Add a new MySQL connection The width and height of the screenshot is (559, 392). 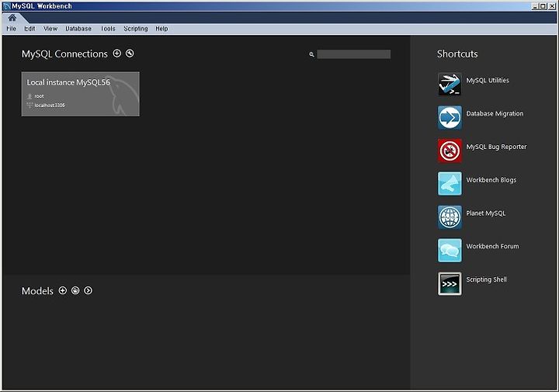pos(117,54)
